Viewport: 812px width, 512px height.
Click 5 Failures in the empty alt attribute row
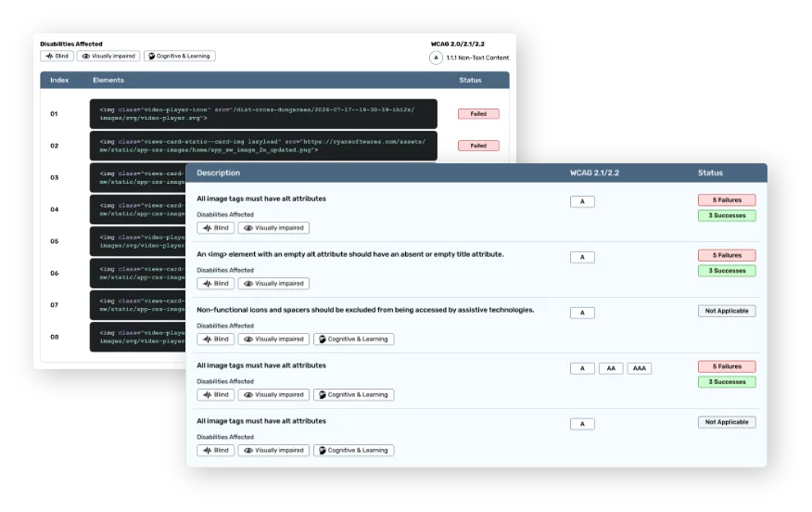click(x=727, y=255)
